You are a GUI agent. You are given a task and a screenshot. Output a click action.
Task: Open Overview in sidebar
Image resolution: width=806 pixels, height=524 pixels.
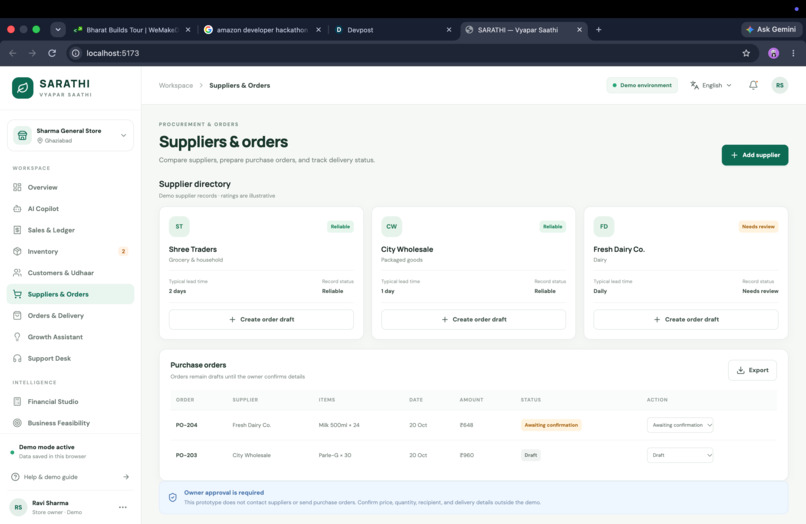click(x=70, y=187)
